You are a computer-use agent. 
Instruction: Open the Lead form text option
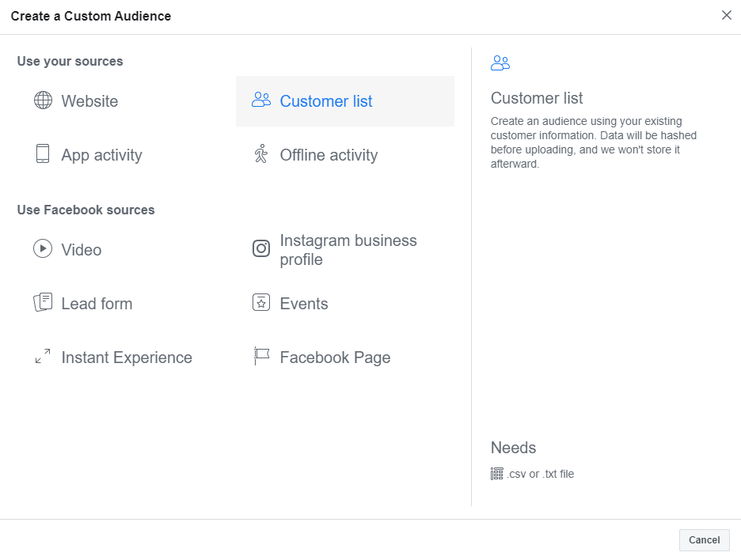click(97, 304)
